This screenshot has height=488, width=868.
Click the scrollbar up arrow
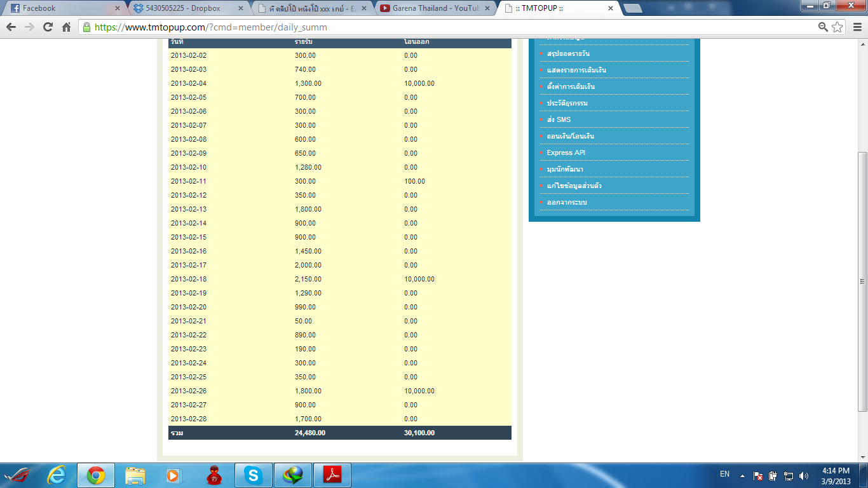(862, 44)
